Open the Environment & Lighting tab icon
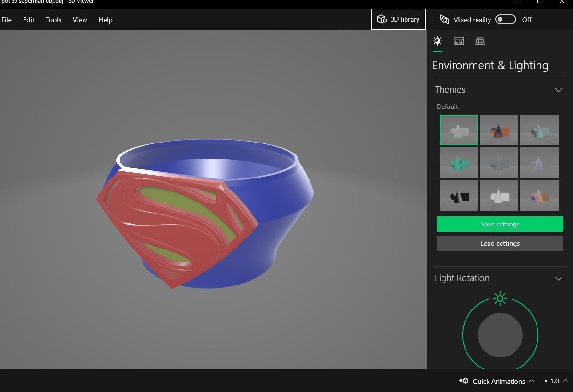The image size is (573, 392). pos(437,41)
